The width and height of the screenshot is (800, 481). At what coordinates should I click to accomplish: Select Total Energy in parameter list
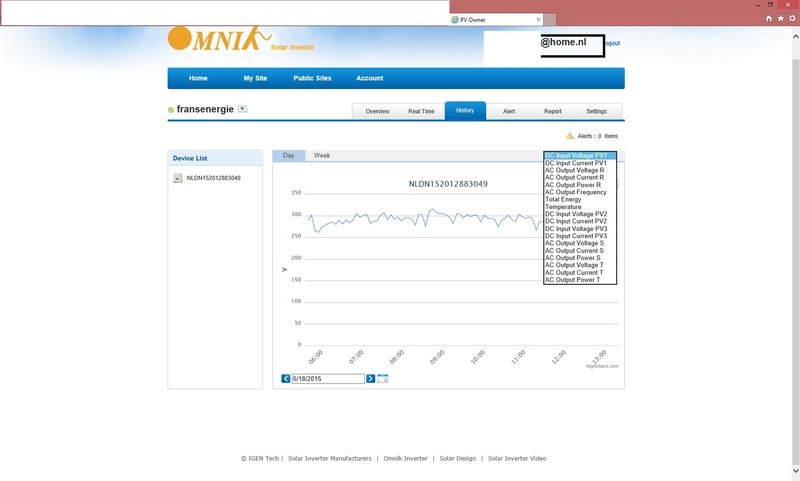click(563, 200)
